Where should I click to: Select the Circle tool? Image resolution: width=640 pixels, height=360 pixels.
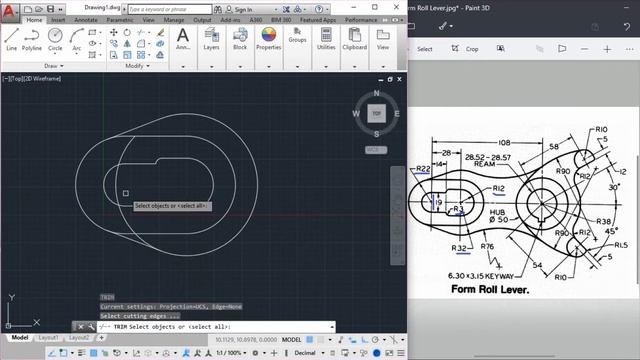tap(55, 40)
